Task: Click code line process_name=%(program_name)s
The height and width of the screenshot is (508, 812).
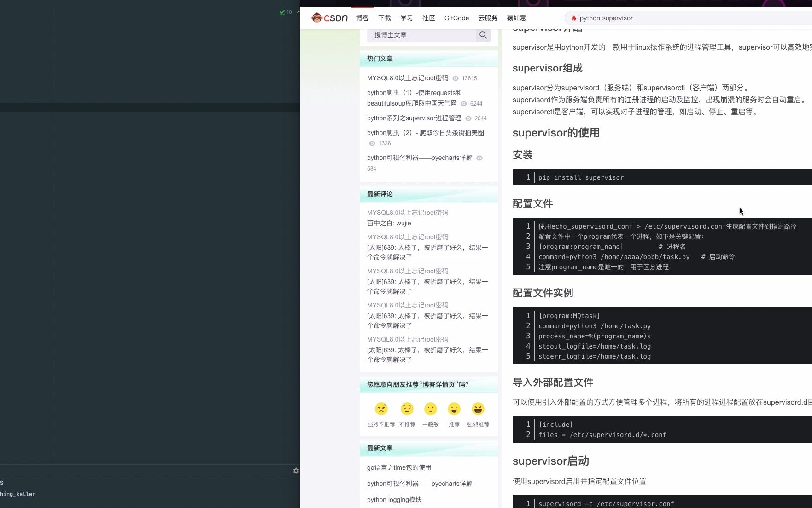Action: coord(595,336)
